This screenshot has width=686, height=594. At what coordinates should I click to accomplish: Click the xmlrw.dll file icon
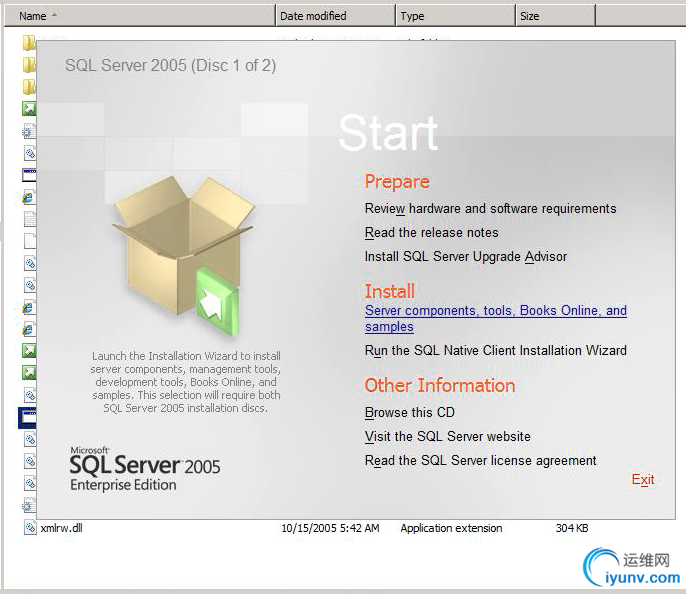[30, 528]
